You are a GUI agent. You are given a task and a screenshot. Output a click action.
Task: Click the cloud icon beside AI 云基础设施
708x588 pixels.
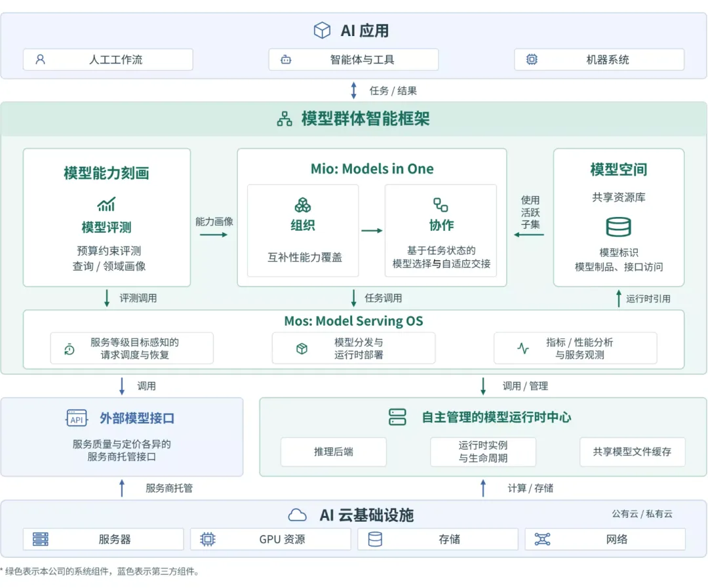(297, 515)
